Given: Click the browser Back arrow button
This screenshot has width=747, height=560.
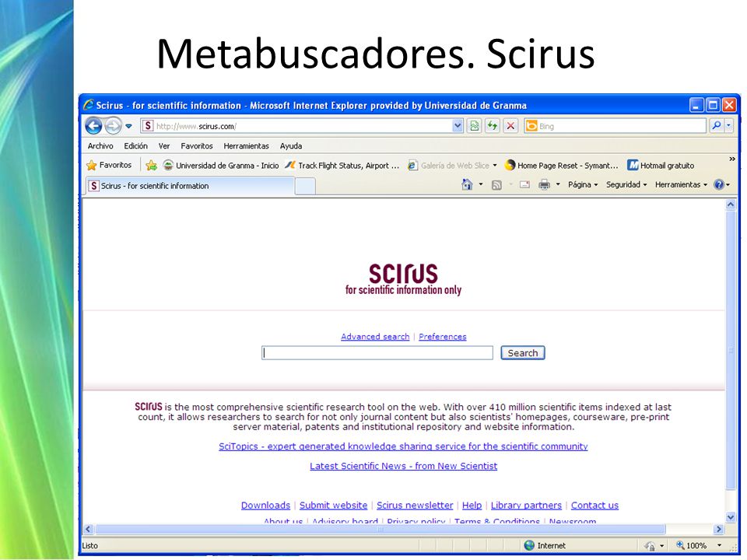Looking at the screenshot, I should (x=94, y=126).
